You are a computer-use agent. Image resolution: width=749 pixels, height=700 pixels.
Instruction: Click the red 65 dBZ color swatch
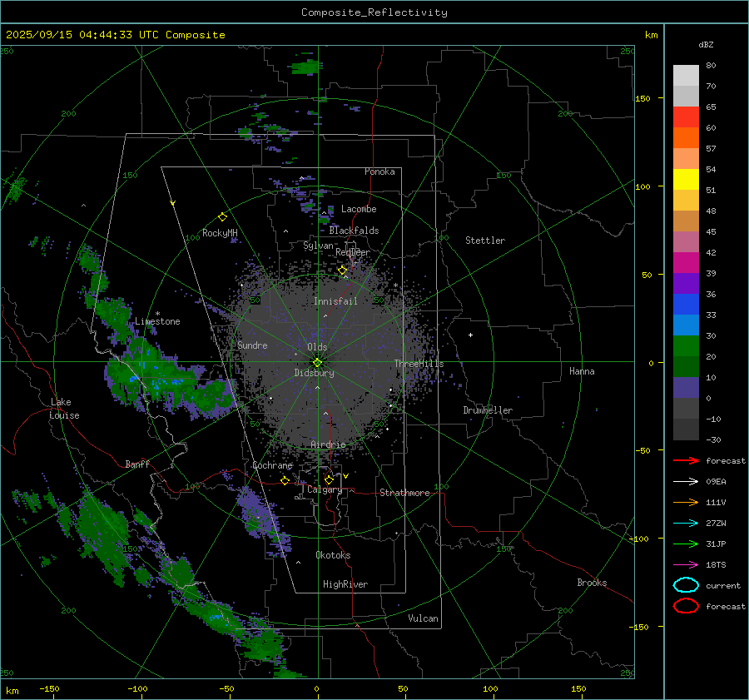686,117
